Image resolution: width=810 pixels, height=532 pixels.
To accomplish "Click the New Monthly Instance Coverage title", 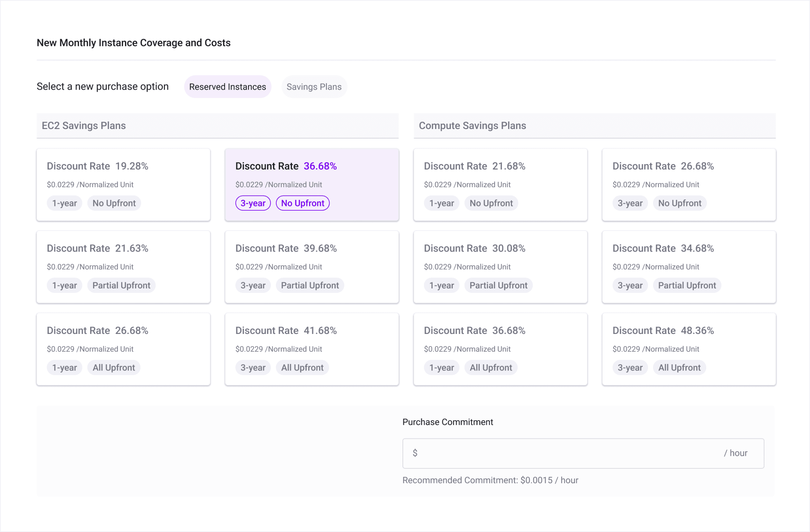I will [133, 43].
